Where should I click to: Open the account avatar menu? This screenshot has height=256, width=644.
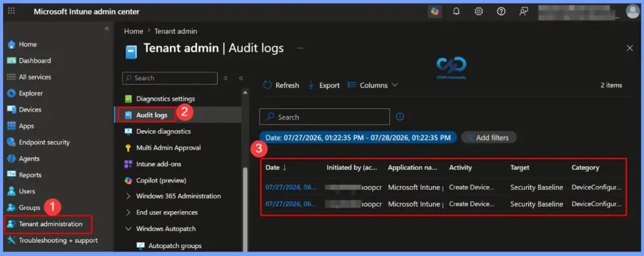(633, 11)
